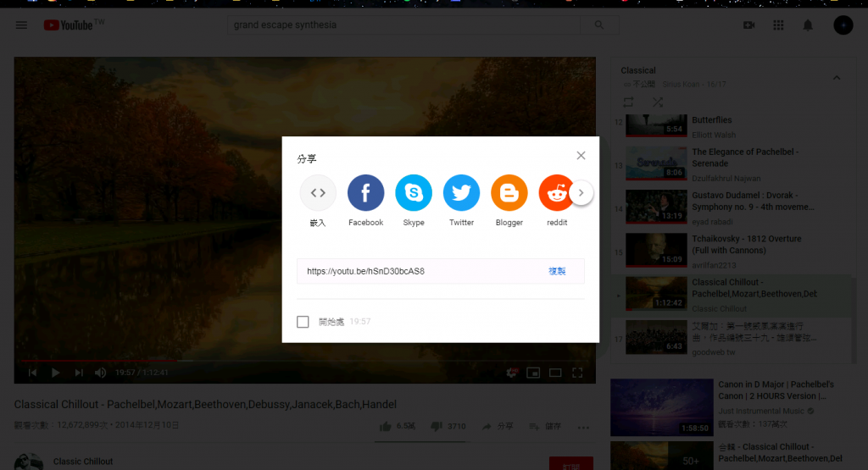This screenshot has width=868, height=470.
Task: Go to the YouTube home logo
Action: point(68,25)
